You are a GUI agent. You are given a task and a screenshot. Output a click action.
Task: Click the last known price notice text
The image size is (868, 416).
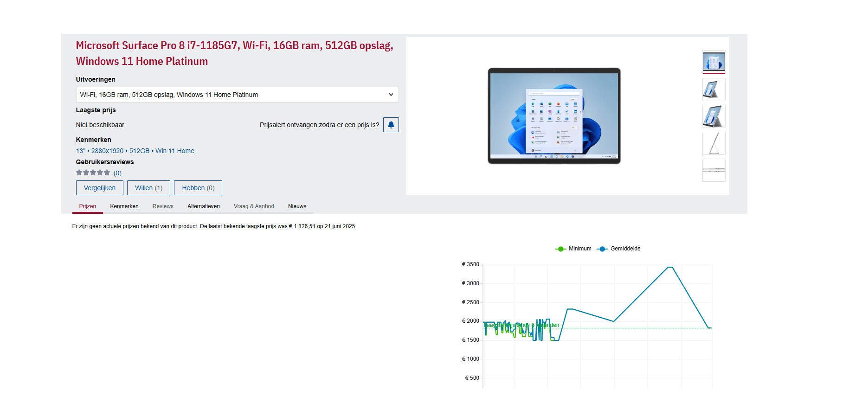(214, 226)
